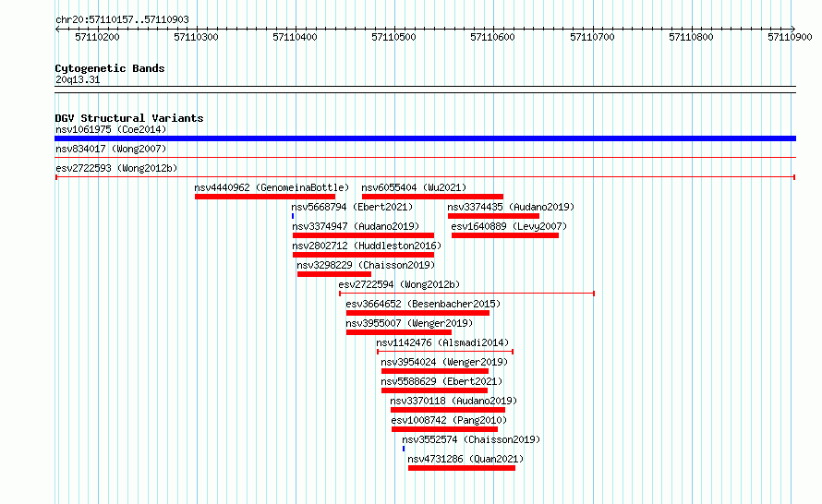Click the nsv3374435 (Audano2019) label
Screen dimensions: 822x504
pyautogui.click(x=511, y=207)
